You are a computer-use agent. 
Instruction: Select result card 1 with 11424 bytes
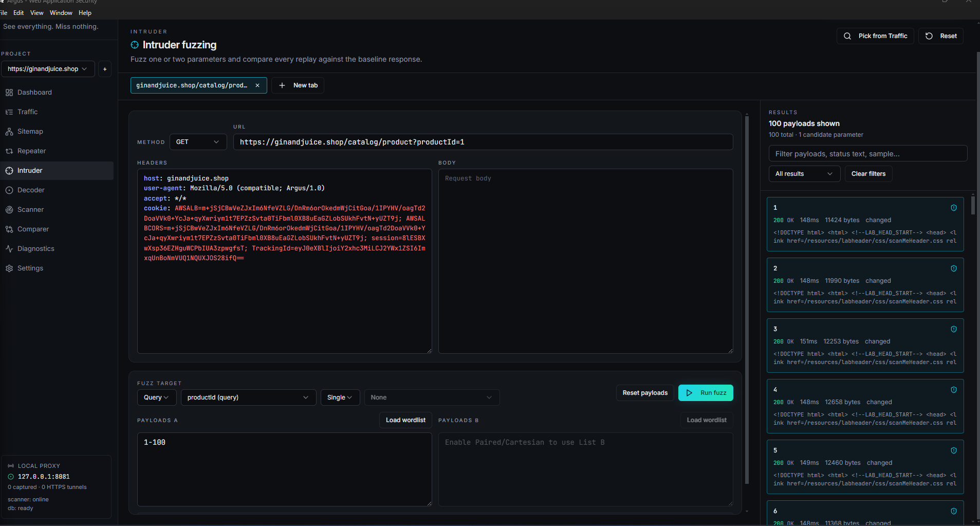click(865, 224)
